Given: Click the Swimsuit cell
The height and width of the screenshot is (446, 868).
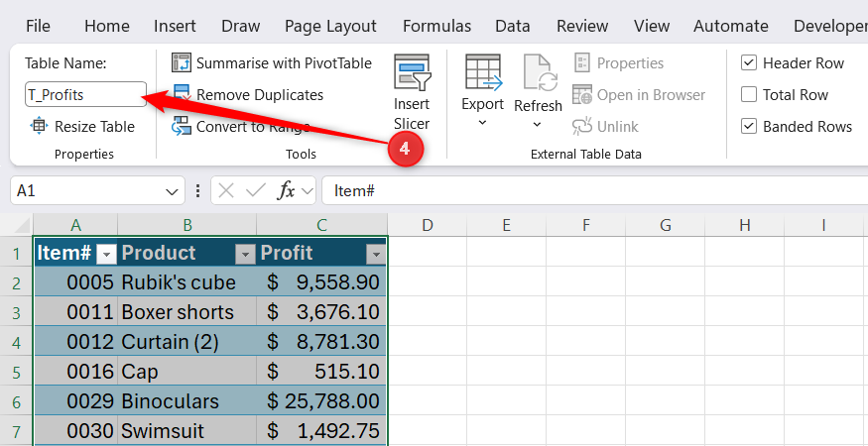Looking at the screenshot, I should point(187,430).
